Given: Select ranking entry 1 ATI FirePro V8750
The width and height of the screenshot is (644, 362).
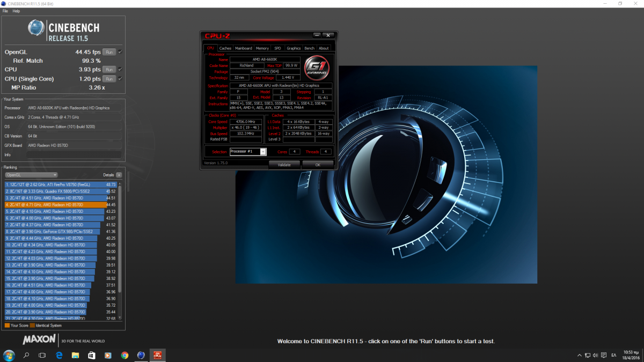Looking at the screenshot, I should click(61, 184).
